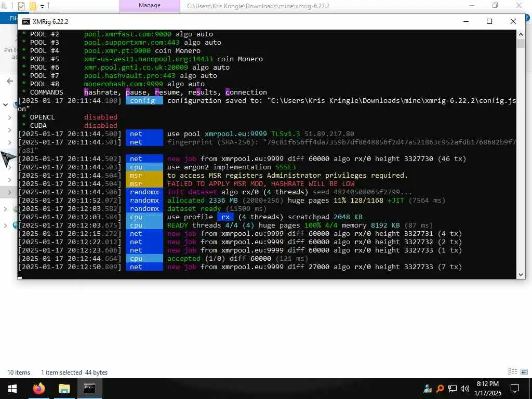Open the network tray icon
The width and height of the screenshot is (532, 399).
click(453, 389)
